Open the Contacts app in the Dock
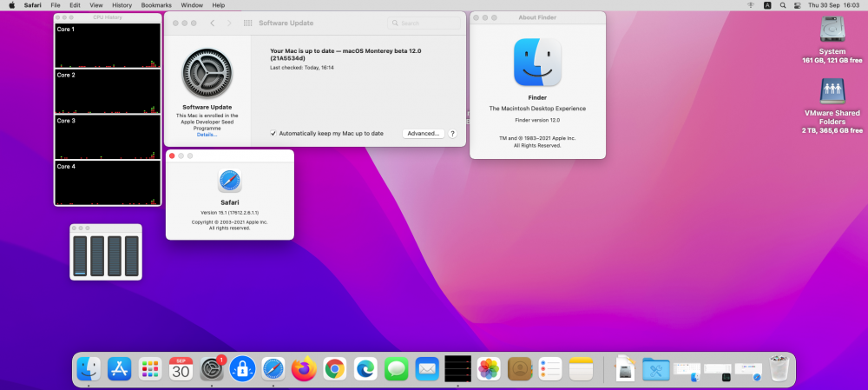868x390 pixels. coord(520,368)
